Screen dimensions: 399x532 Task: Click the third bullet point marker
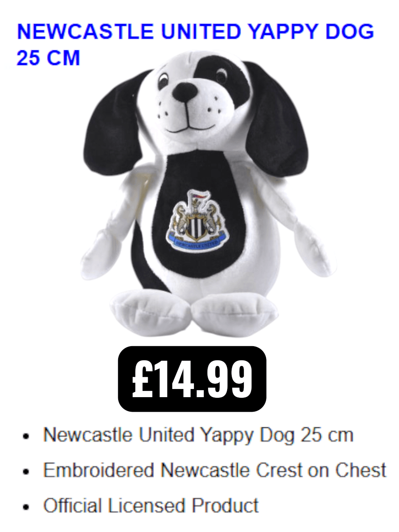coord(25,507)
